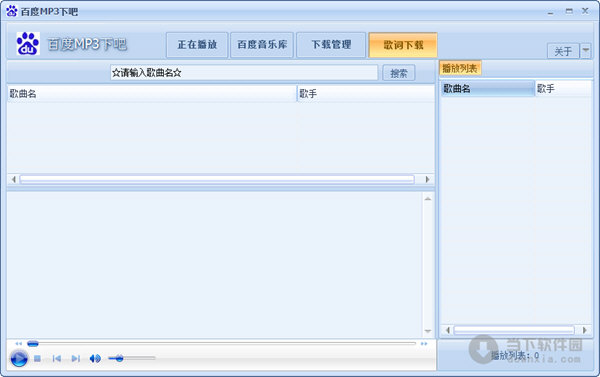This screenshot has width=600, height=377.
Task: Click the playlist left scroll arrow
Action: (x=447, y=330)
